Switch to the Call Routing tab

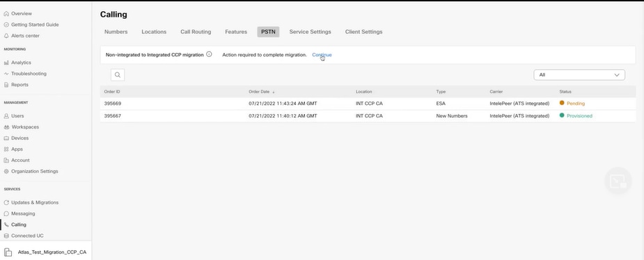[196, 31]
